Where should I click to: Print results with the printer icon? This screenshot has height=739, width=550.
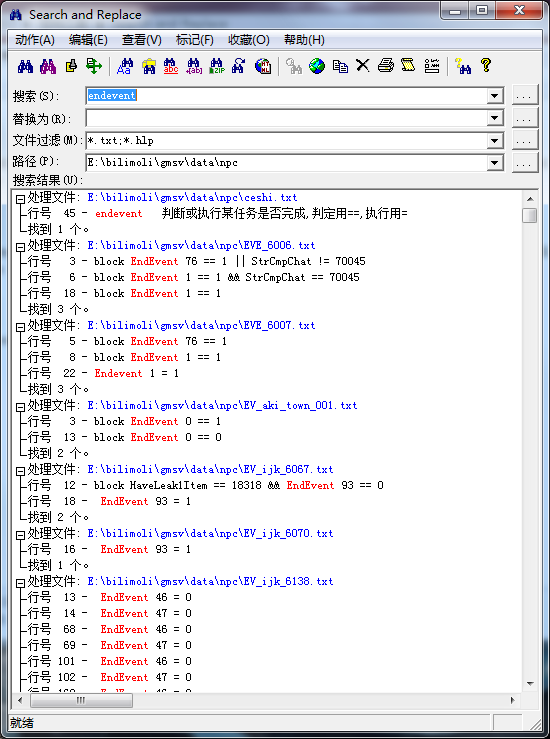[x=386, y=66]
